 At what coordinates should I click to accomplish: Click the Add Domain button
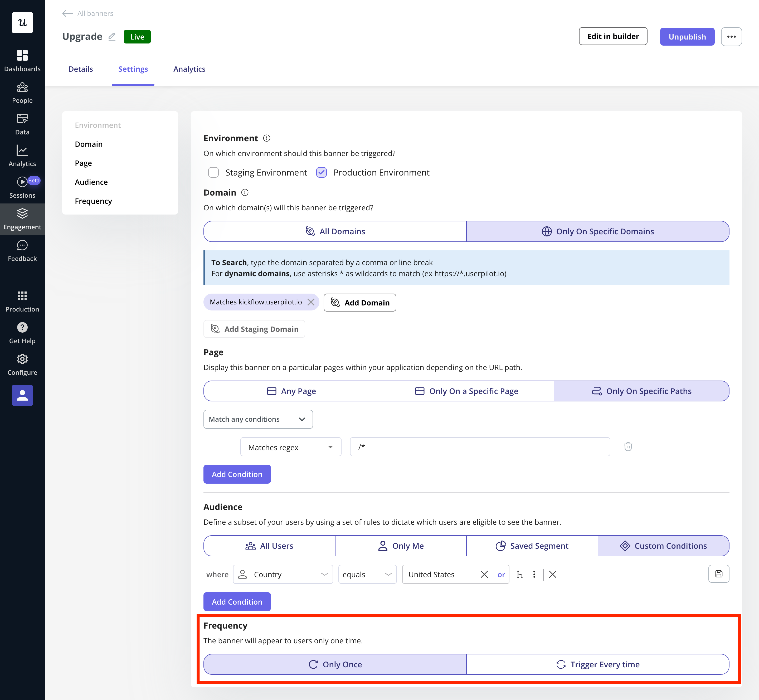tap(359, 303)
